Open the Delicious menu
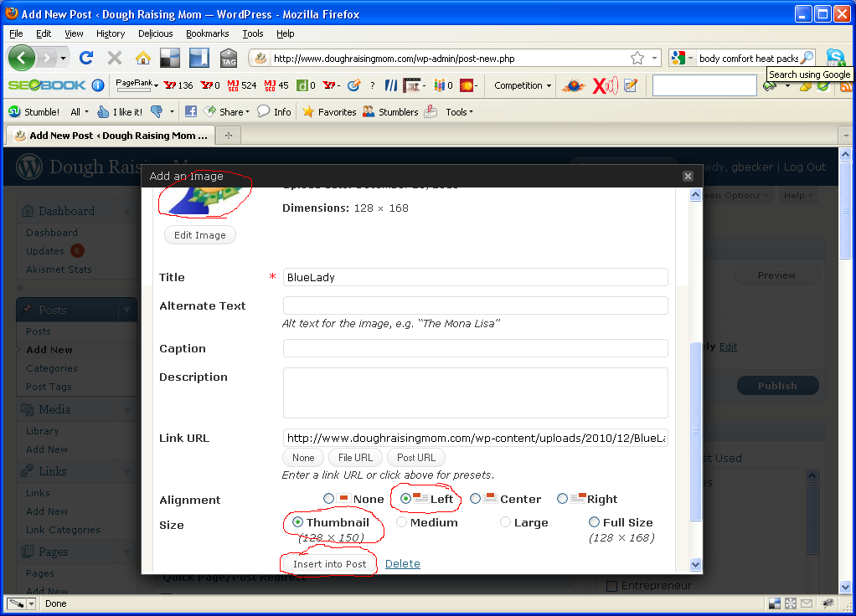Viewport: 856px width, 616px height. 156,33
